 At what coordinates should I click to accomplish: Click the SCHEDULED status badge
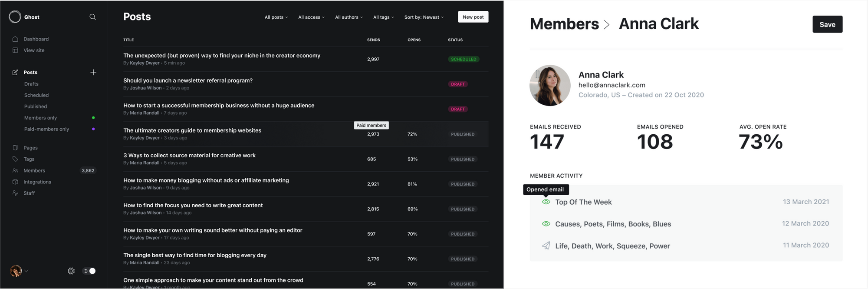pyautogui.click(x=464, y=59)
